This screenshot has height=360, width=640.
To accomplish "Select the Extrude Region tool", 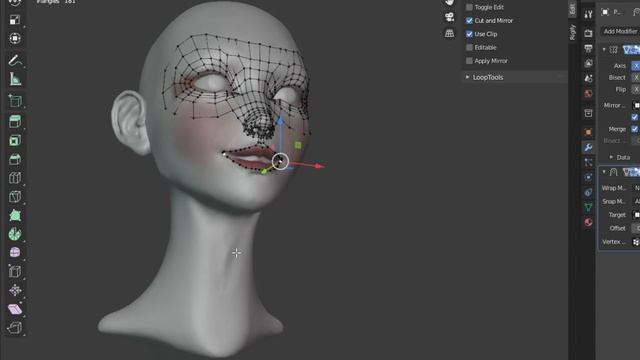I will pyautogui.click(x=15, y=122).
